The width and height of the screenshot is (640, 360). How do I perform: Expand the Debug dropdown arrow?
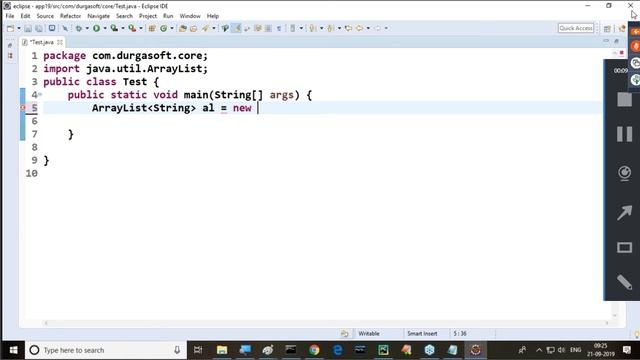click(87, 28)
